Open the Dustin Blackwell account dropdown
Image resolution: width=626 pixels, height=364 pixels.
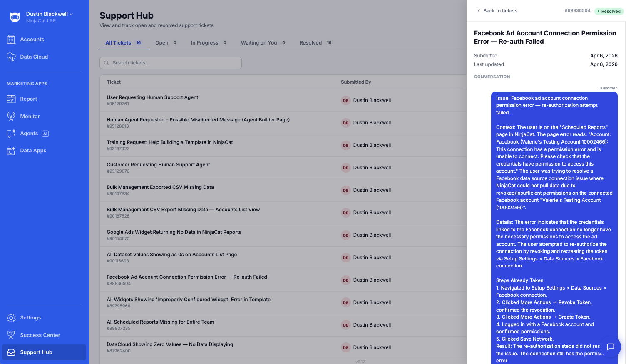point(49,14)
